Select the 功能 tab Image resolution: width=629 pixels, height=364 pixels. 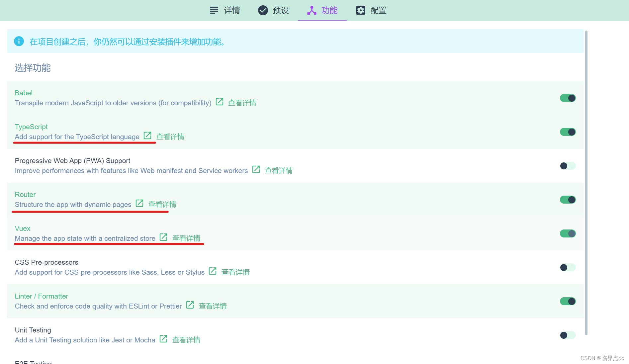(x=322, y=10)
